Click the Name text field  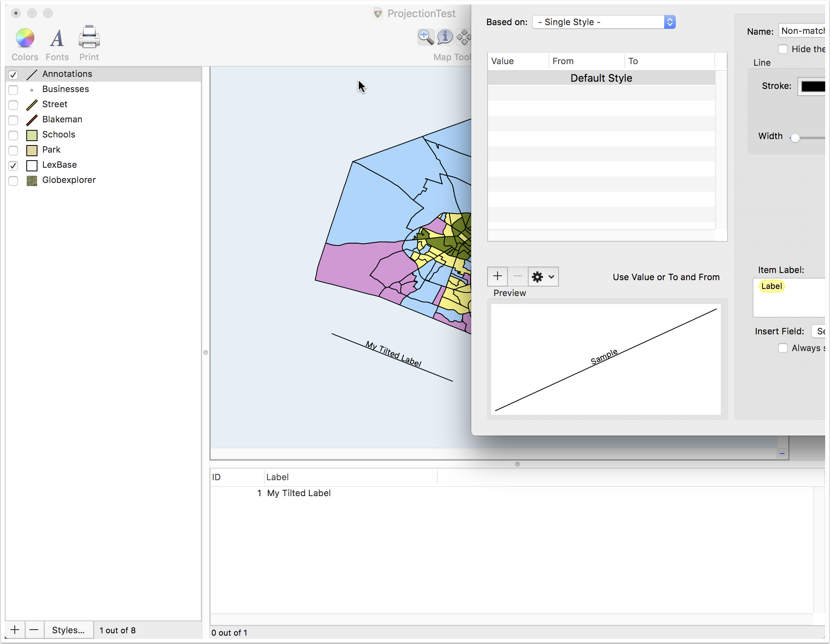coord(802,31)
